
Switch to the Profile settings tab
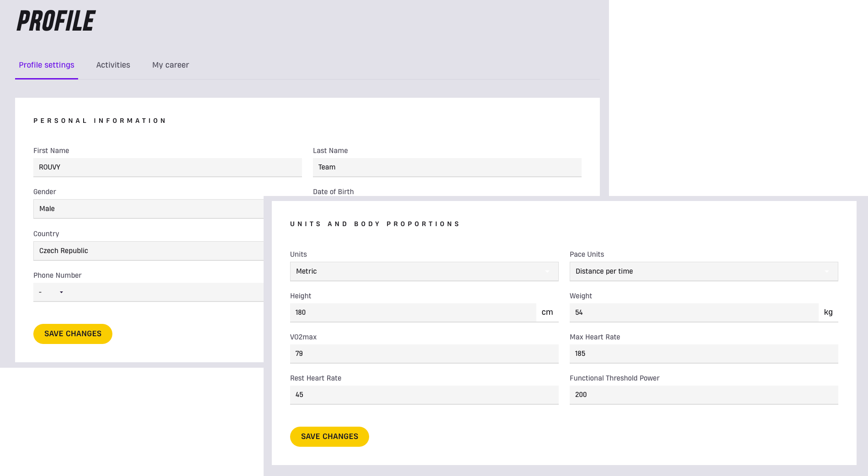coord(46,65)
